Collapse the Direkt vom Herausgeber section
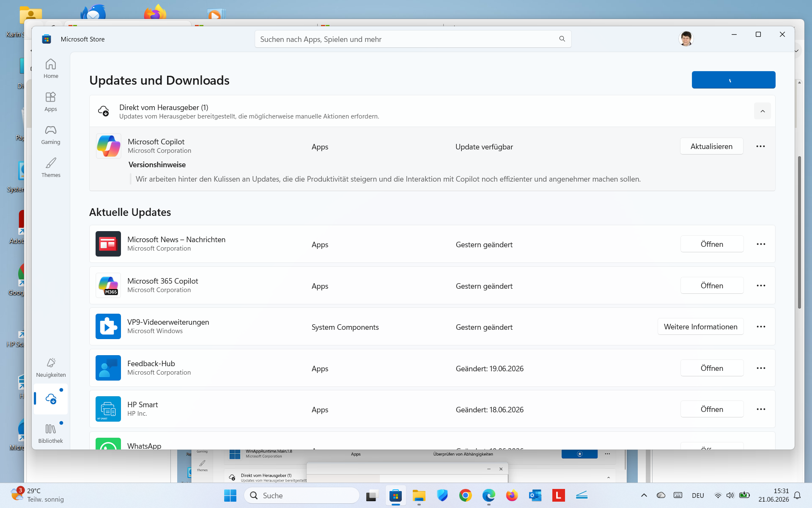Screen dimensions: 812x508 coord(762,111)
